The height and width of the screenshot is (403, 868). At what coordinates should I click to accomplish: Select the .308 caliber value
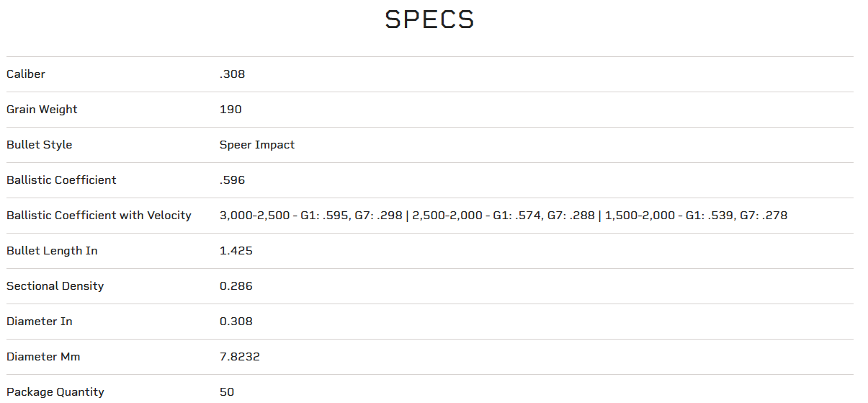[232, 74]
